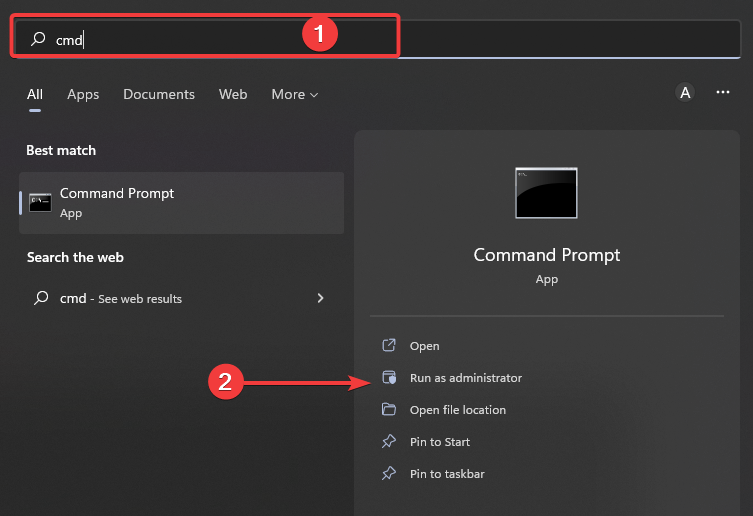The height and width of the screenshot is (516, 753).
Task: Click Open file location text
Action: (x=457, y=410)
